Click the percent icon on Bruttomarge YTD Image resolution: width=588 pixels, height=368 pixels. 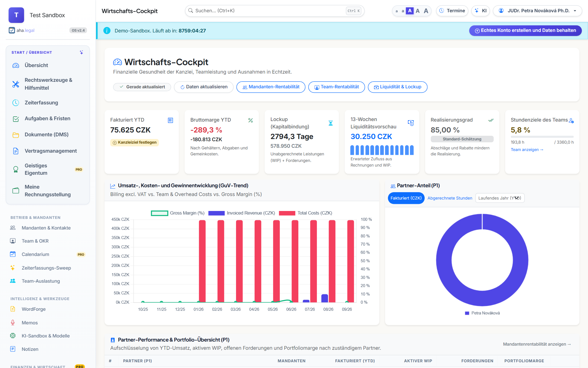(250, 120)
